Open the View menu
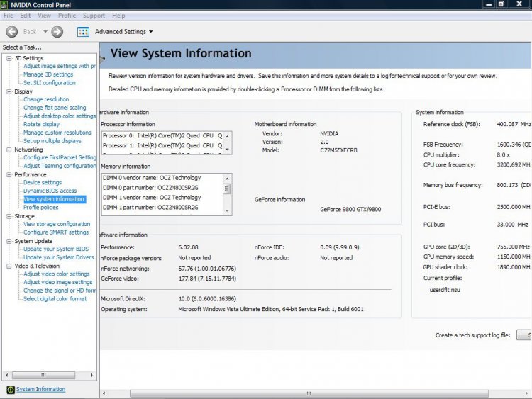532x399 pixels. point(44,16)
